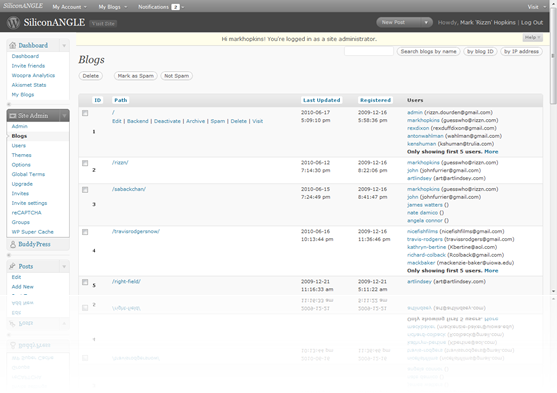Click the WordPress logo icon

click(x=13, y=22)
